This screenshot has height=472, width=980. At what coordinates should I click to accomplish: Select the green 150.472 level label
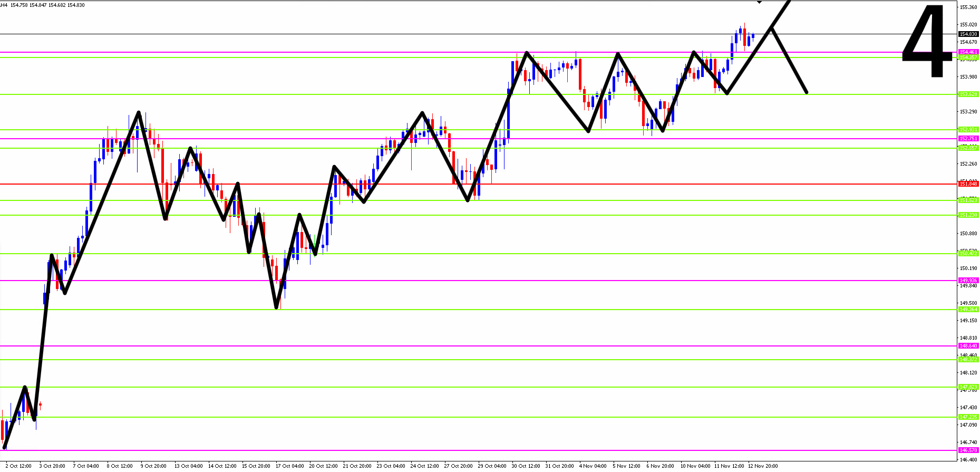point(968,254)
